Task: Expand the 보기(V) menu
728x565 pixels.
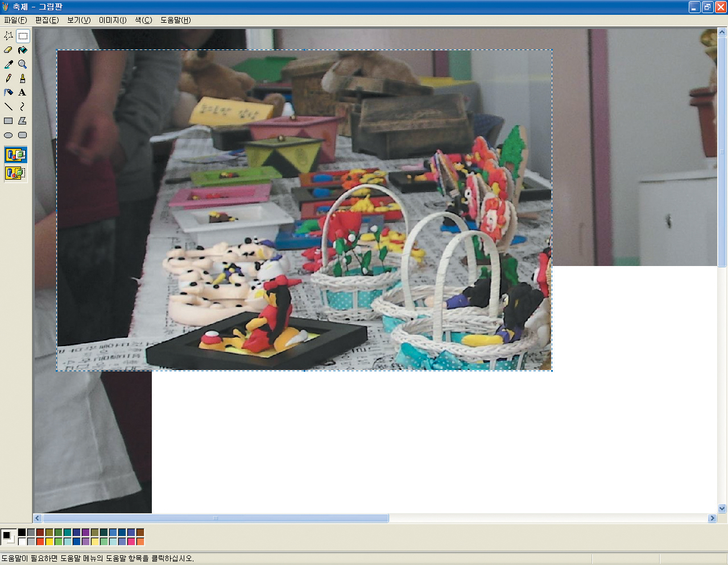Action: click(78, 20)
